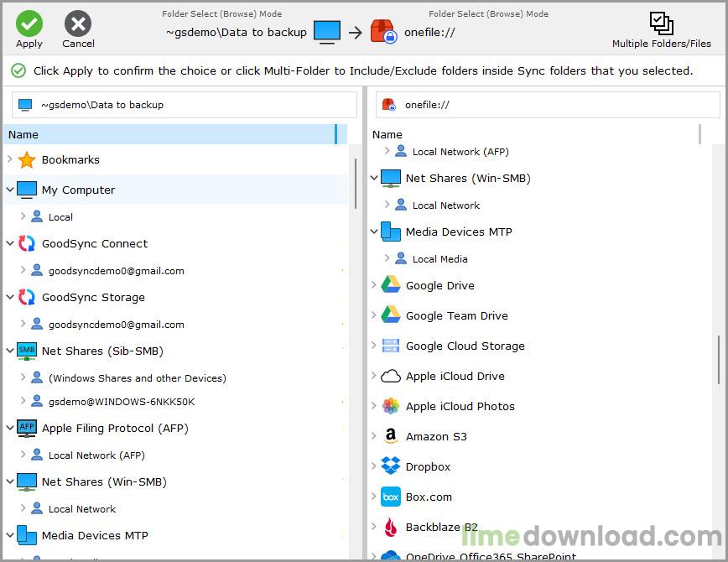
Task: Expand Dropbox node
Action: pos(374,466)
